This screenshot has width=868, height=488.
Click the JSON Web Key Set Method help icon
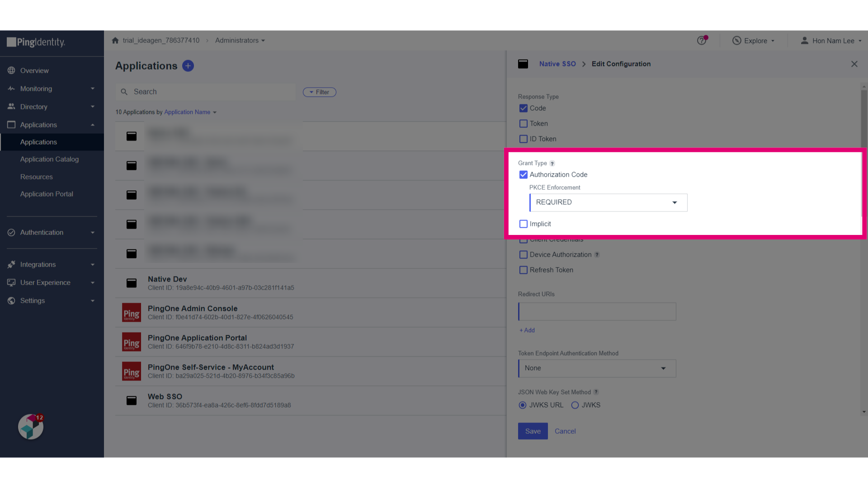click(596, 392)
